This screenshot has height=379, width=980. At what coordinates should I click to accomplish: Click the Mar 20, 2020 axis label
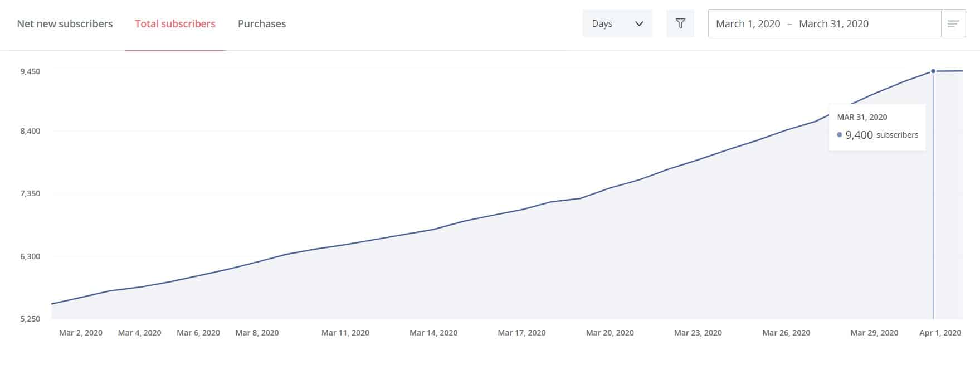[x=610, y=333]
